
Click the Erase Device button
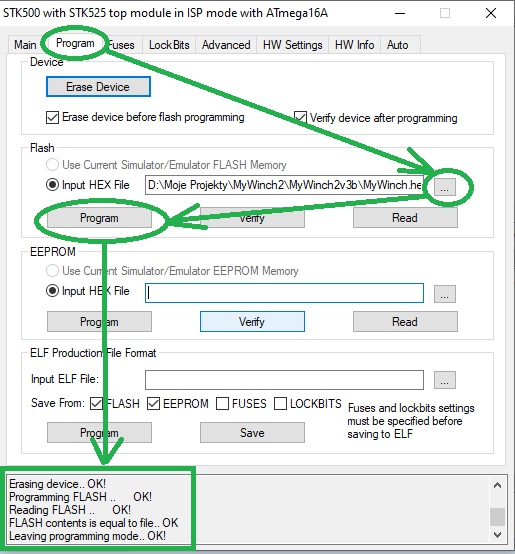point(98,87)
